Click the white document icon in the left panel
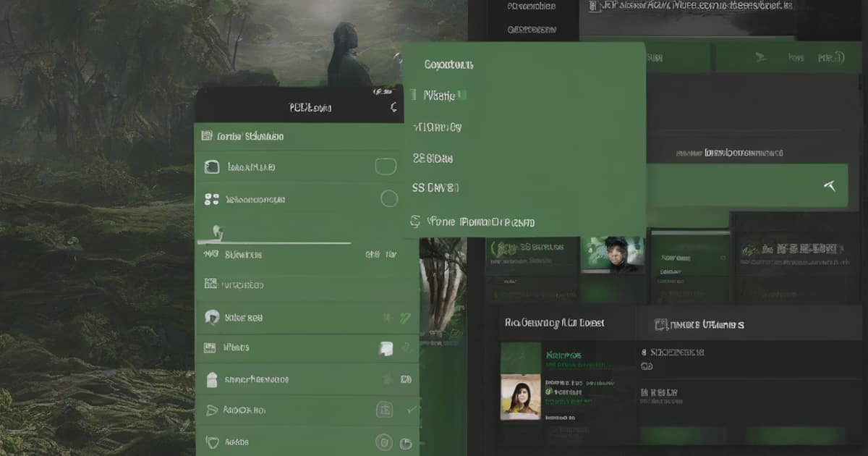Image resolution: width=868 pixels, height=456 pixels. 386,348
